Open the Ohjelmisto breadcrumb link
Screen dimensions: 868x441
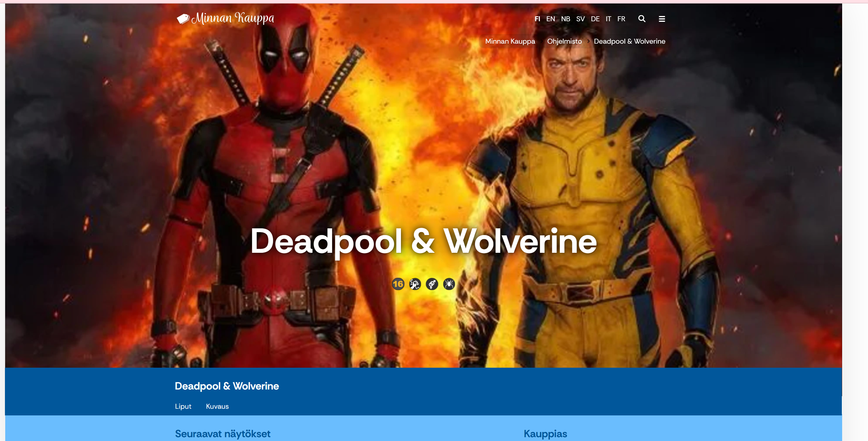(x=564, y=41)
